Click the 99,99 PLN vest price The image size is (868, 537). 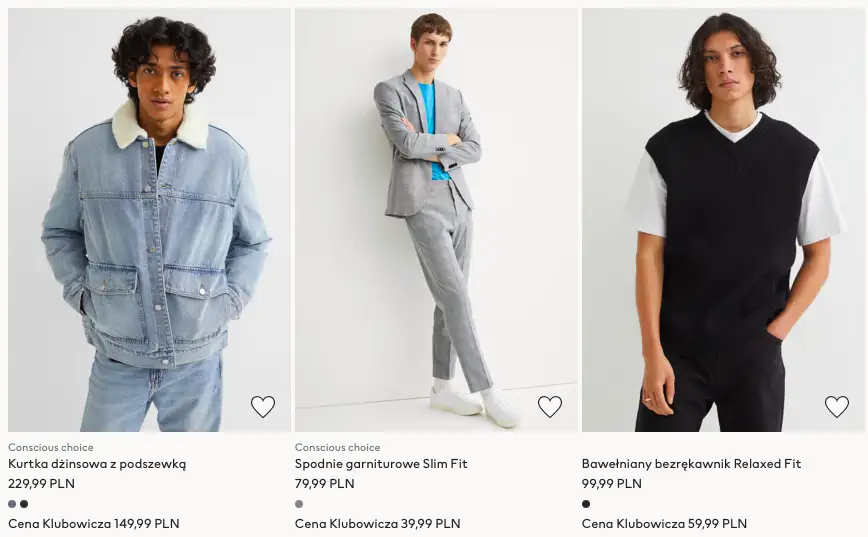pos(611,484)
